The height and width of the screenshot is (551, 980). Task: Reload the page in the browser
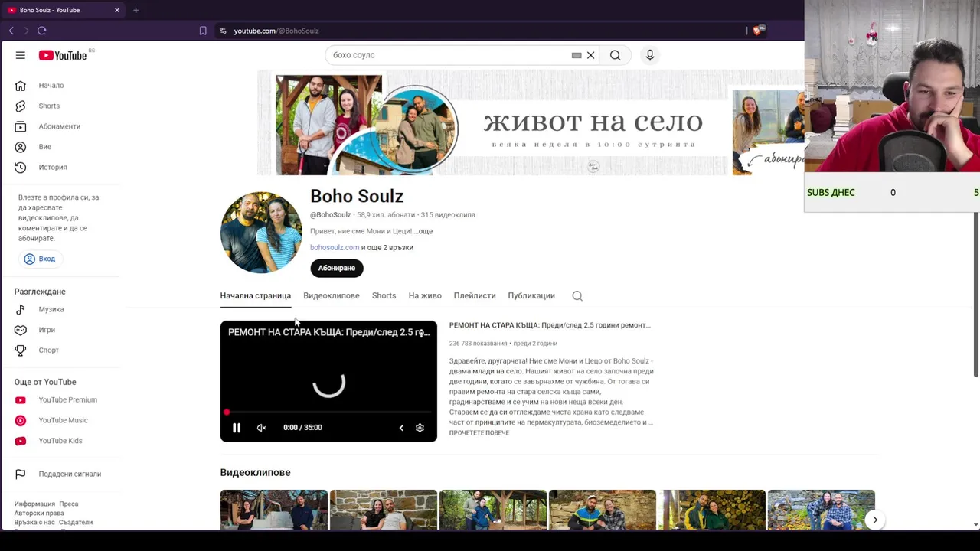pos(42,31)
